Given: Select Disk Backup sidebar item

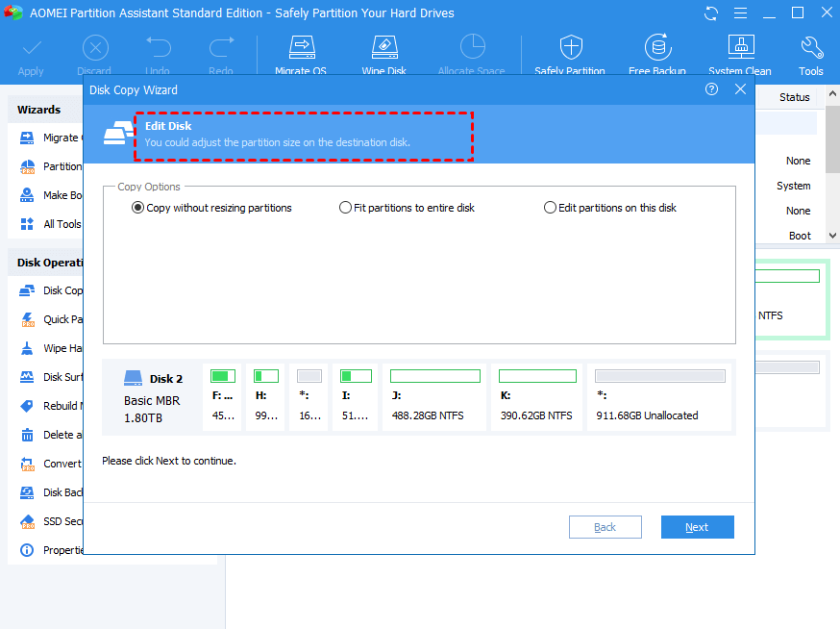Looking at the screenshot, I should [x=52, y=492].
